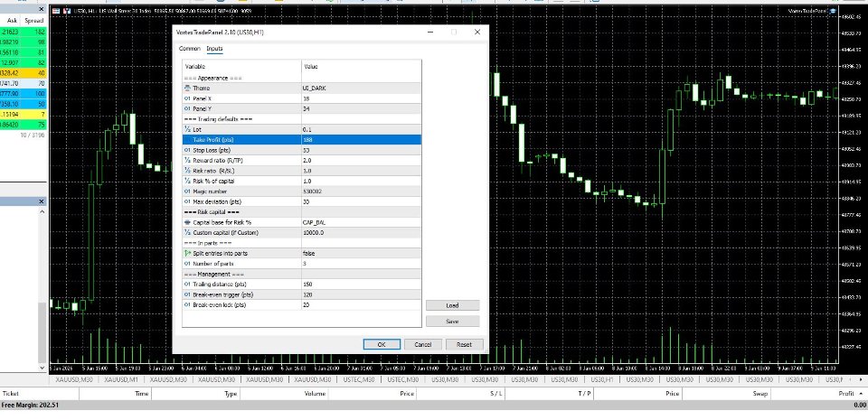The image size is (868, 420).
Task: Click the Trailing distance value 150
Action: [x=361, y=284]
